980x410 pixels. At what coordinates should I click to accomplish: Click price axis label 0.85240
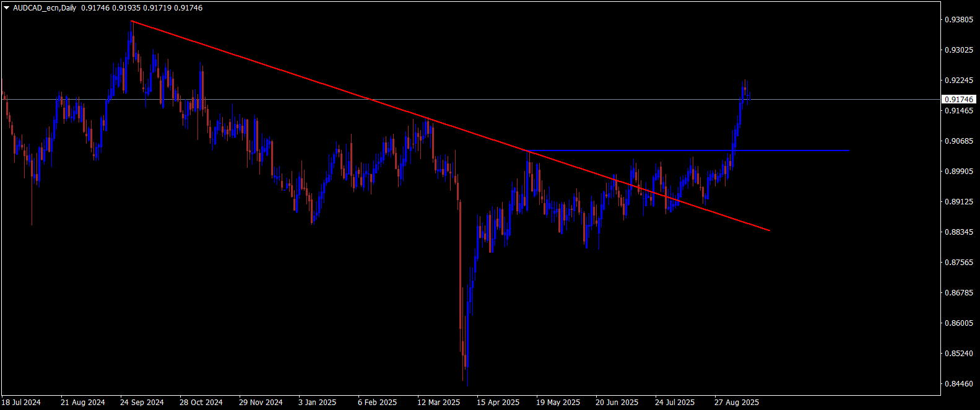(958, 354)
